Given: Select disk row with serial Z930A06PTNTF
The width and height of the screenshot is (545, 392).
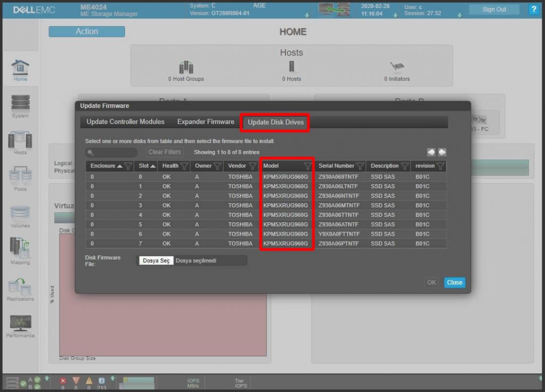Looking at the screenshot, I should [x=266, y=244].
